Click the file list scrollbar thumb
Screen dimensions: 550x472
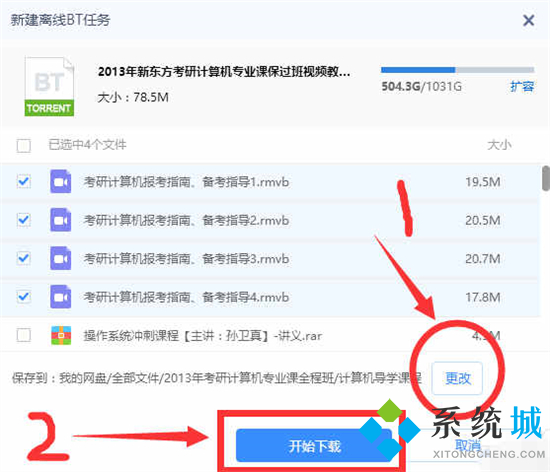tap(546, 178)
